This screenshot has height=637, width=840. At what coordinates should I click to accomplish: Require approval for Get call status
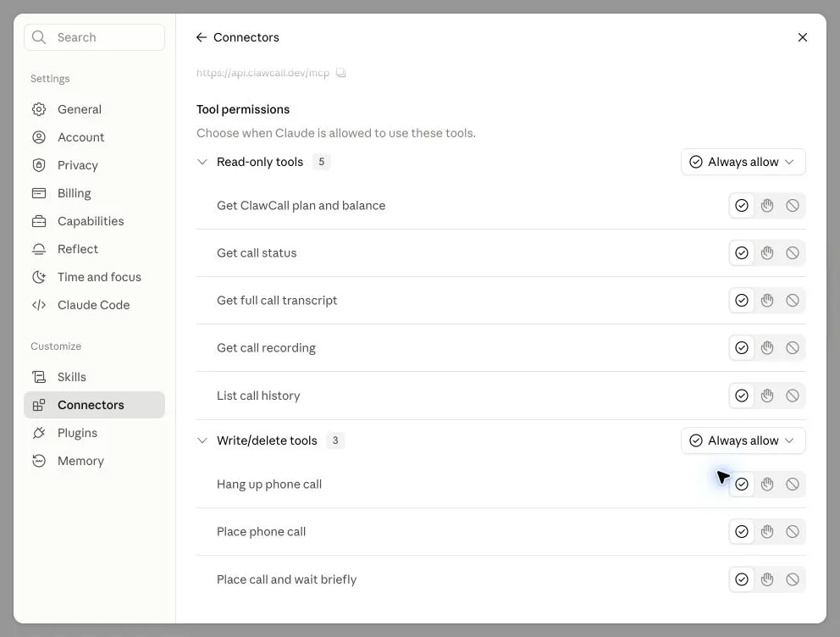coord(767,253)
